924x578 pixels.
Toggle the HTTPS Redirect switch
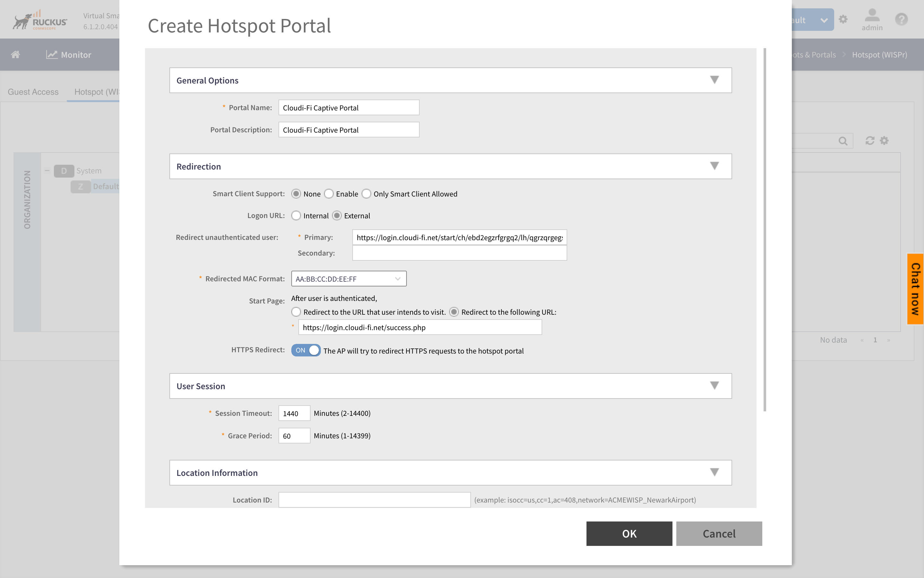[306, 350]
